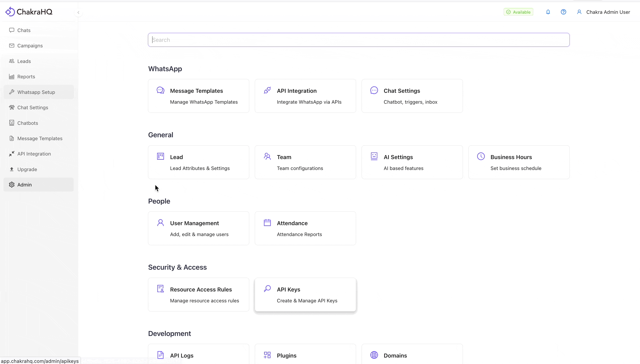Open the help question mark icon

(x=563, y=12)
